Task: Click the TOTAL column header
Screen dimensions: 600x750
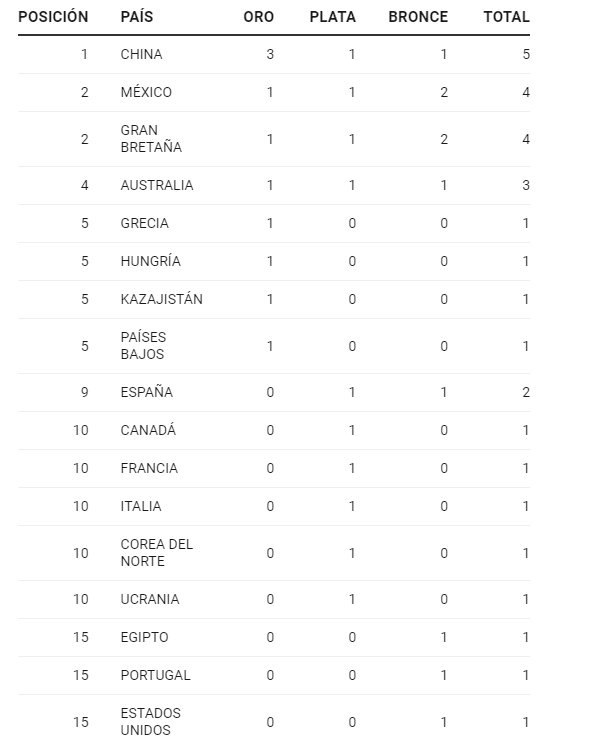Action: [506, 17]
